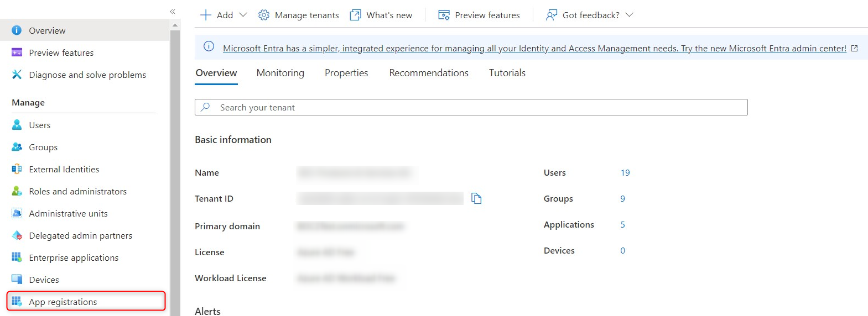Click the Diagnose and solve problems icon
Screen dimensions: 868x316
pos(17,75)
